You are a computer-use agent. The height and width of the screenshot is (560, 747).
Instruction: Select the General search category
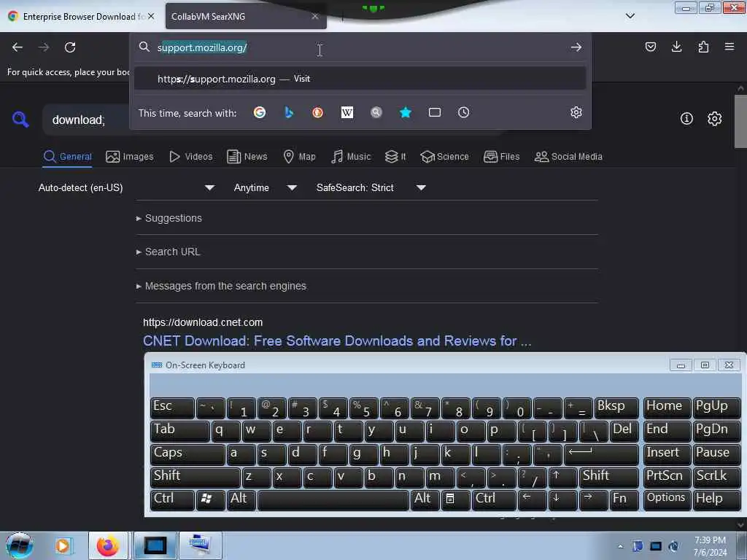(67, 157)
